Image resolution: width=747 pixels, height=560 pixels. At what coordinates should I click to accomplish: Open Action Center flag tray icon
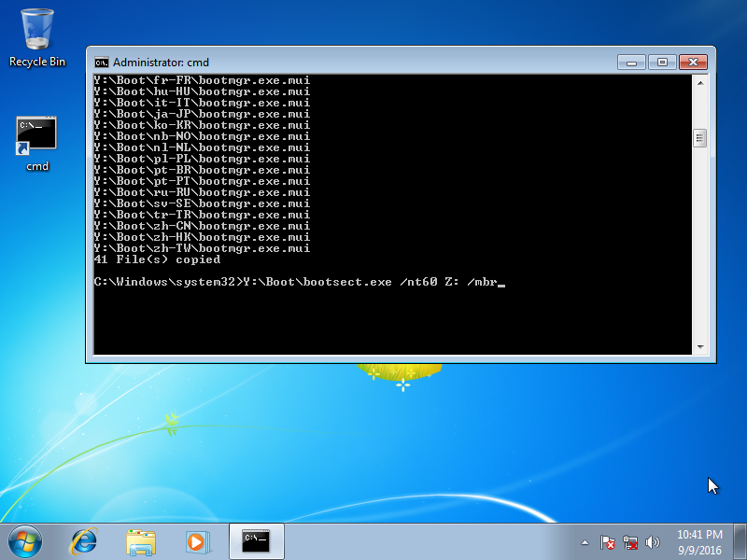608,542
